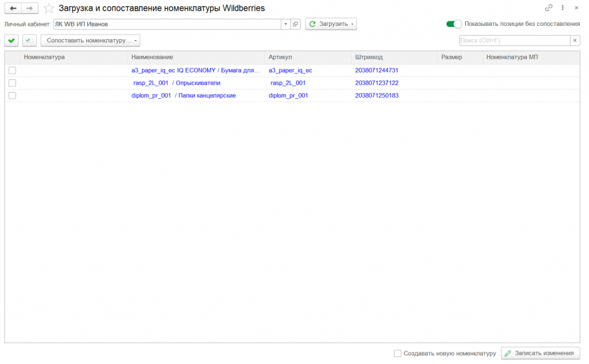Viewport: 589px width, 364px height.
Task: Click the back navigation arrow
Action: (13, 8)
